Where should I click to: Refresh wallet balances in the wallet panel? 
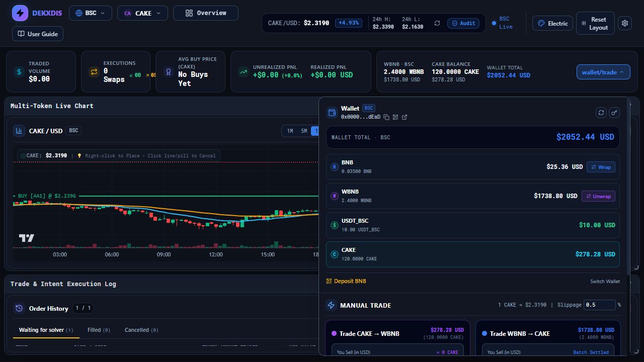(601, 113)
